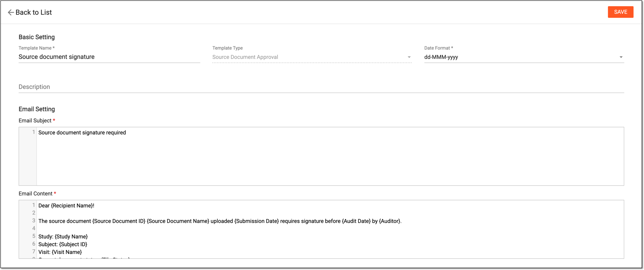Click 'Source document signature required' subject line
Image resolution: width=644 pixels, height=270 pixels.
pos(82,133)
